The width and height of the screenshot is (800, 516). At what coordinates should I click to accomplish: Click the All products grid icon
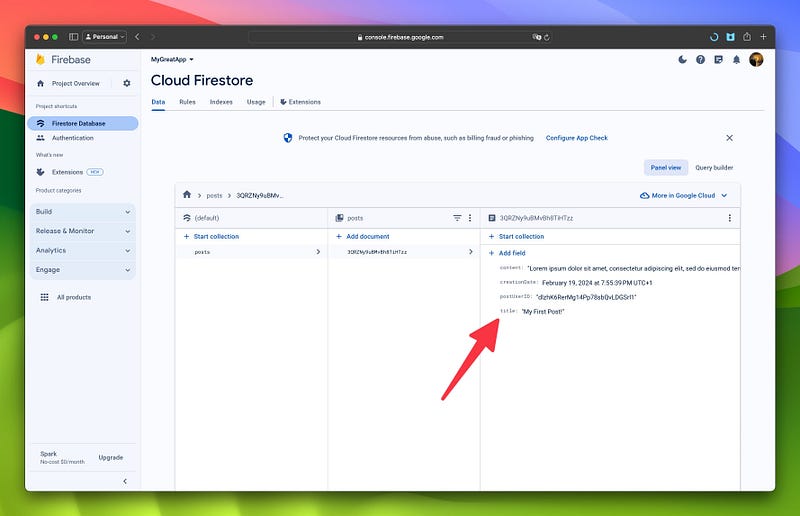click(x=44, y=297)
